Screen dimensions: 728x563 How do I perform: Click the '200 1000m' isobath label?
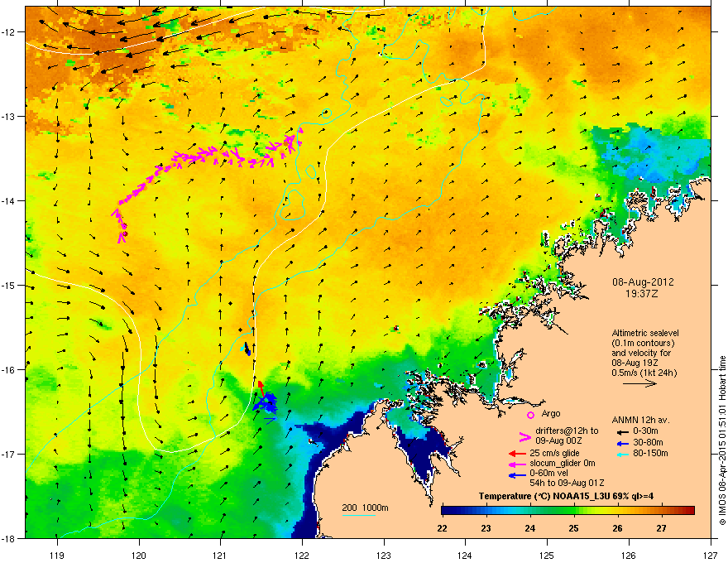point(365,508)
